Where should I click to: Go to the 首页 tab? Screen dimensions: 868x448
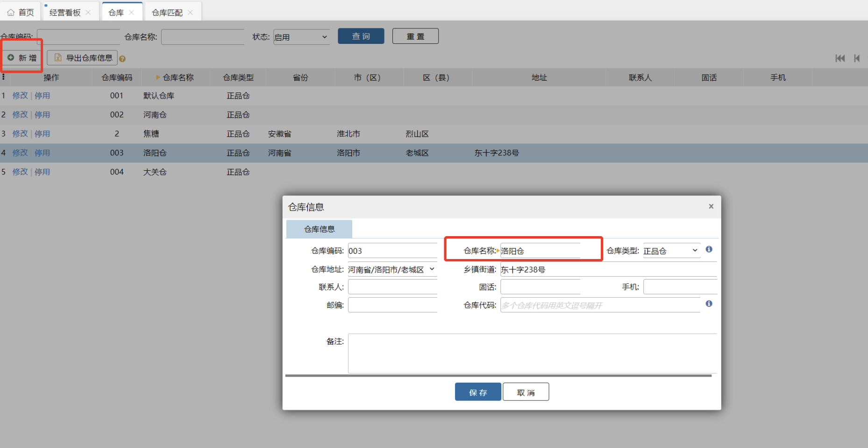(x=26, y=13)
